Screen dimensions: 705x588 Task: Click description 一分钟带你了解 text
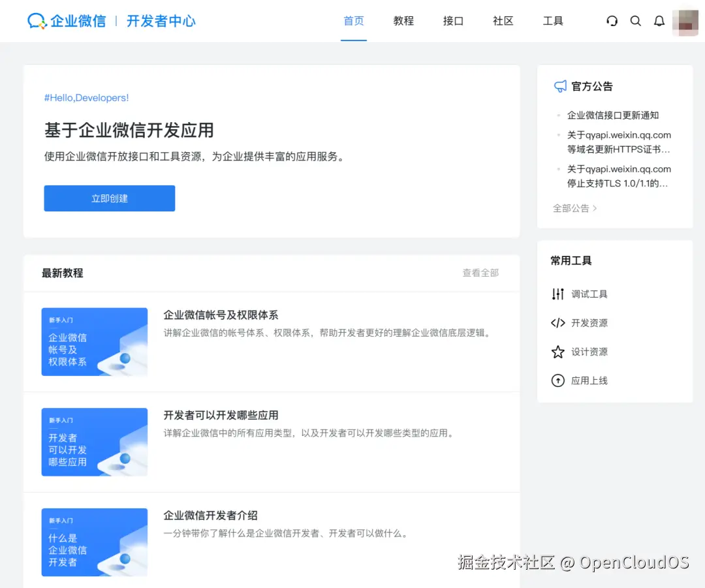tap(287, 533)
